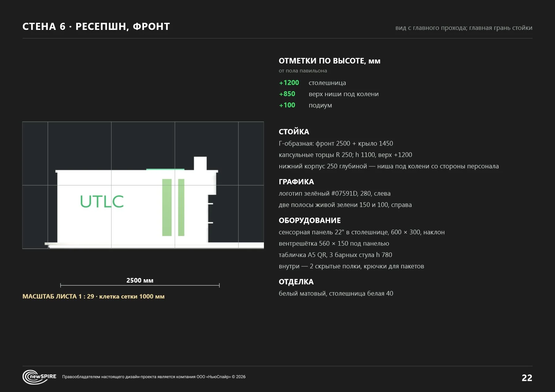Click the dimension label «2500 мм»
Viewport: 555px width, 392px height.
tap(140, 280)
